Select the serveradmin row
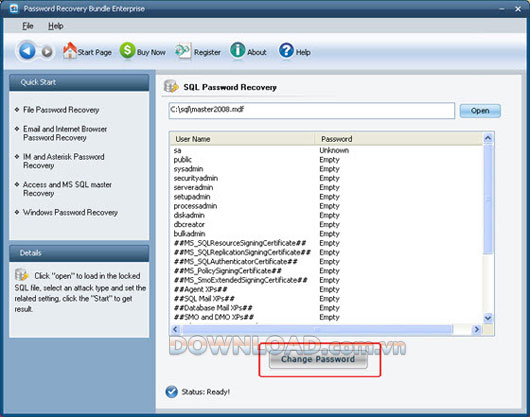This screenshot has width=530, height=417. coord(326,187)
